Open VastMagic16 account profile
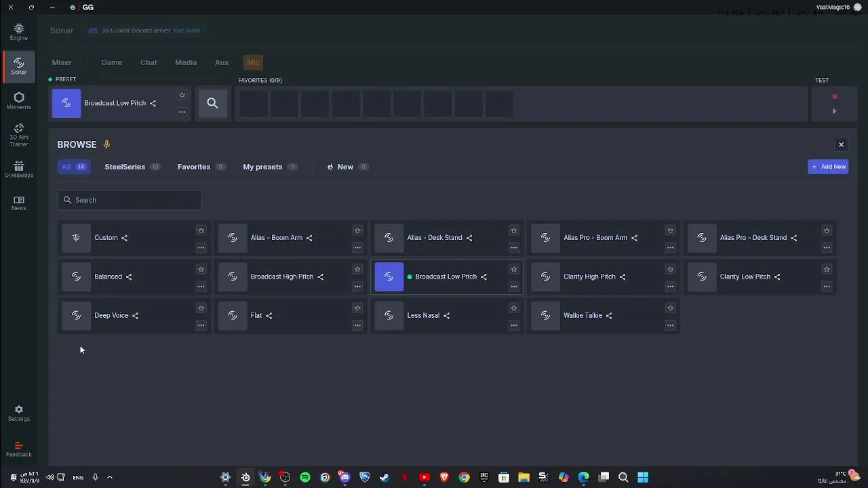Viewport: 868px width, 488px height. [839, 7]
